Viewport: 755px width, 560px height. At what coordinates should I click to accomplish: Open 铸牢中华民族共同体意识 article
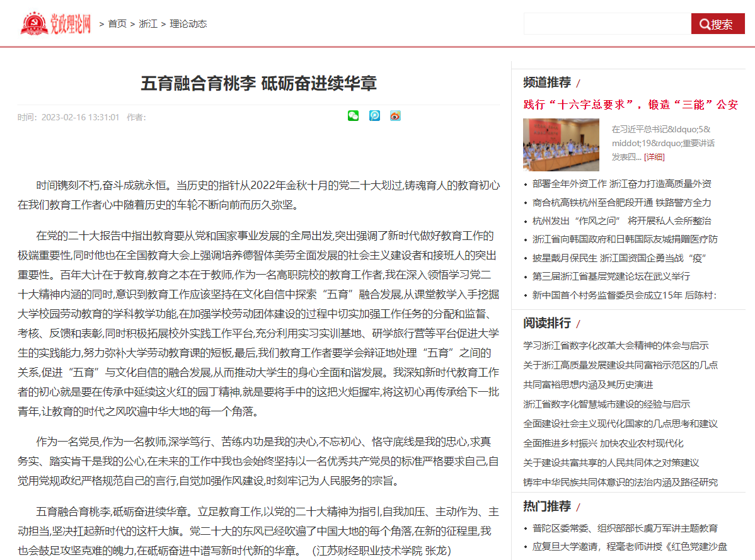point(621,482)
